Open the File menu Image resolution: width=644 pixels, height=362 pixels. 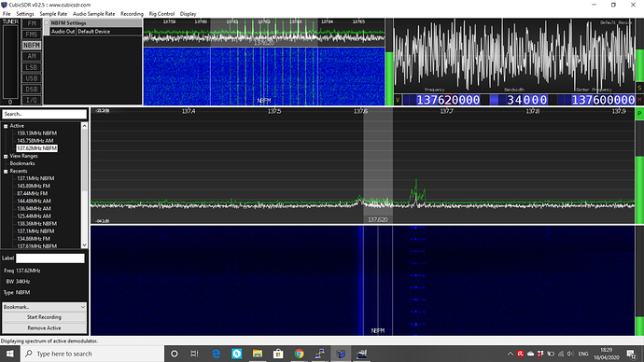(x=7, y=14)
